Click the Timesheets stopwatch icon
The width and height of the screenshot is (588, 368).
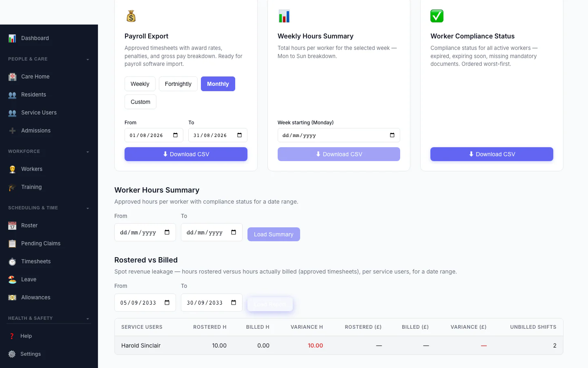12,262
